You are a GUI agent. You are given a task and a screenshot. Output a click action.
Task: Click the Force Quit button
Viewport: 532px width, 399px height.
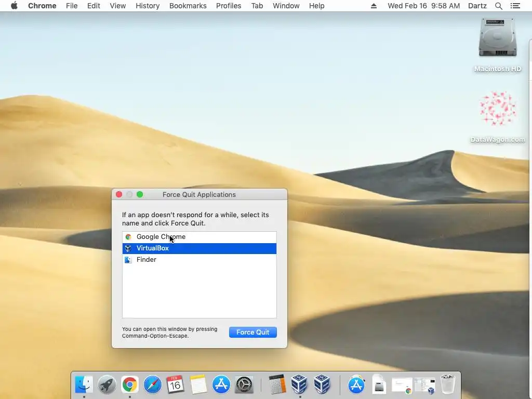253,332
